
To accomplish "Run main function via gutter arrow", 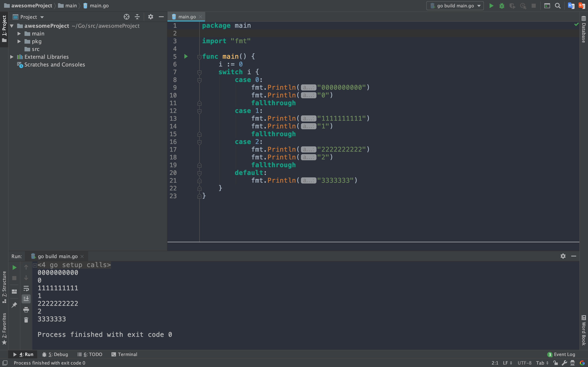I will pos(186,56).
